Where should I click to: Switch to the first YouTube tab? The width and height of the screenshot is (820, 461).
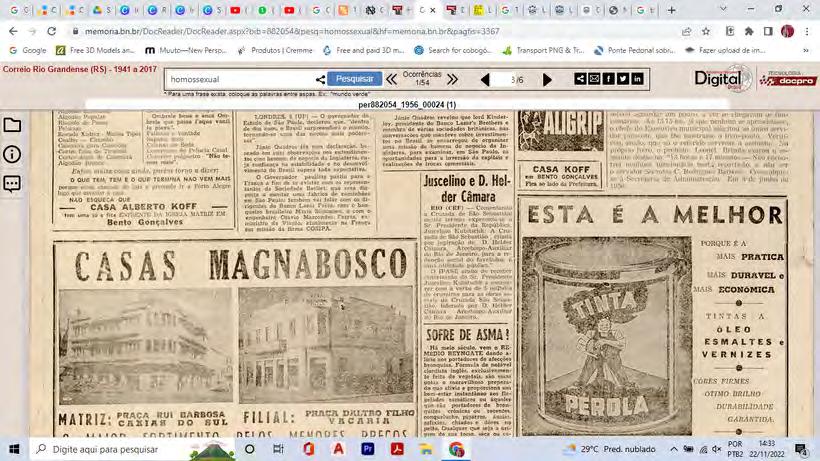coord(240,10)
